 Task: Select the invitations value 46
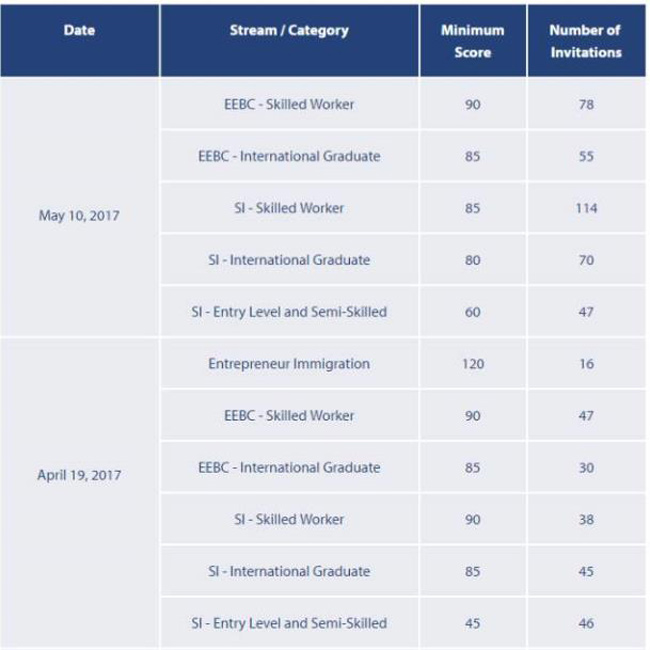[x=586, y=623]
